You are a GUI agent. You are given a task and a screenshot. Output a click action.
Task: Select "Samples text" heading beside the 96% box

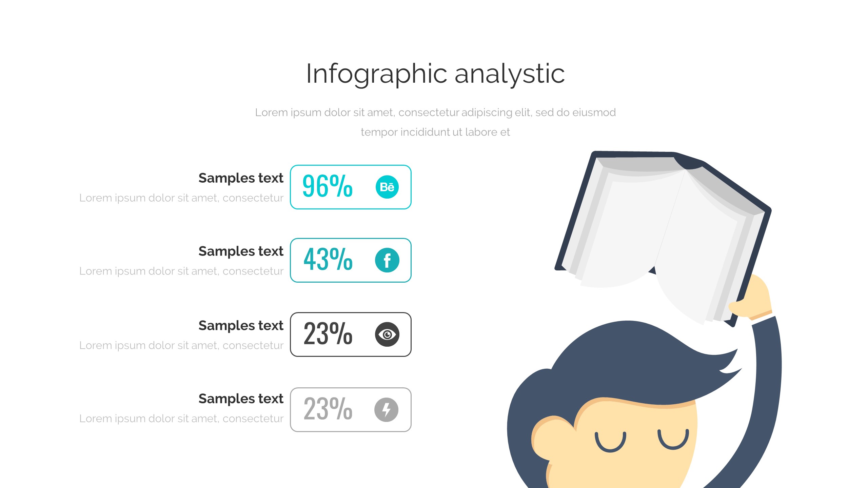pos(241,178)
